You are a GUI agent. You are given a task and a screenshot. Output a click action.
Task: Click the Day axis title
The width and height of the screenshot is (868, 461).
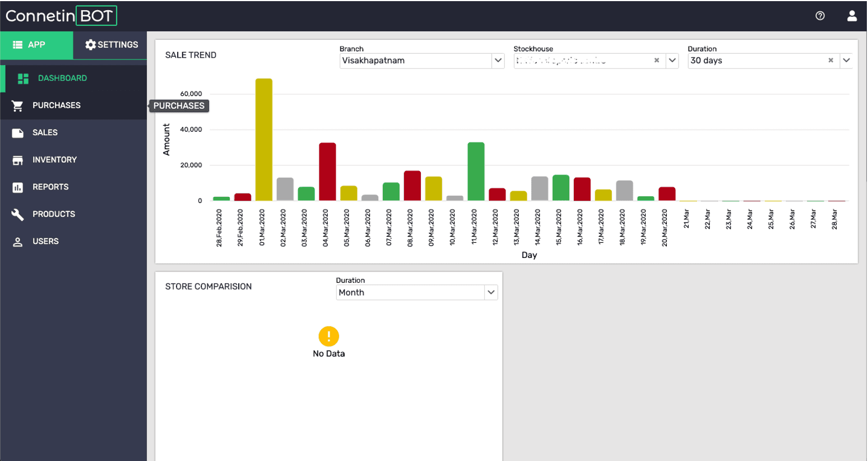point(530,255)
